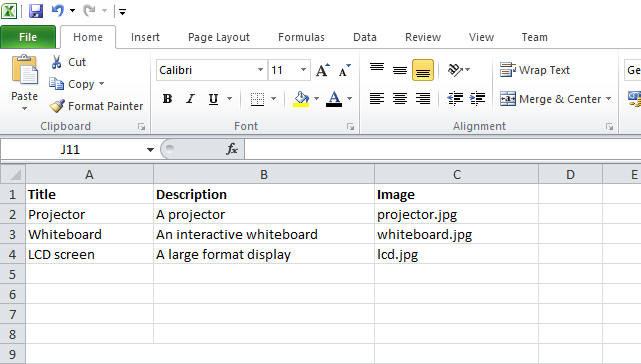641x364 pixels.
Task: Switch to the Home tab
Action: click(88, 37)
